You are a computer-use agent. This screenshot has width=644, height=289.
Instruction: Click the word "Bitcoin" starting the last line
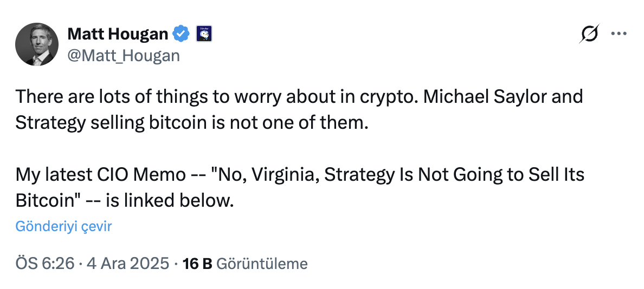point(46,200)
